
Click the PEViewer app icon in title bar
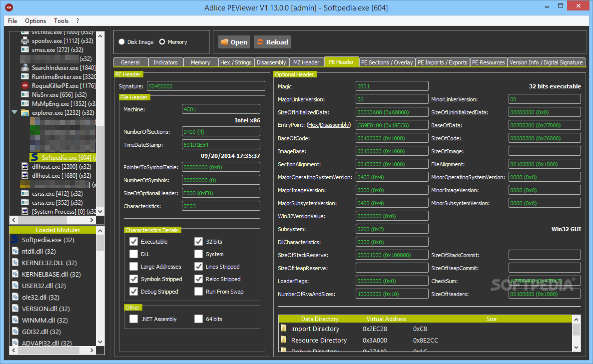tap(9, 7)
